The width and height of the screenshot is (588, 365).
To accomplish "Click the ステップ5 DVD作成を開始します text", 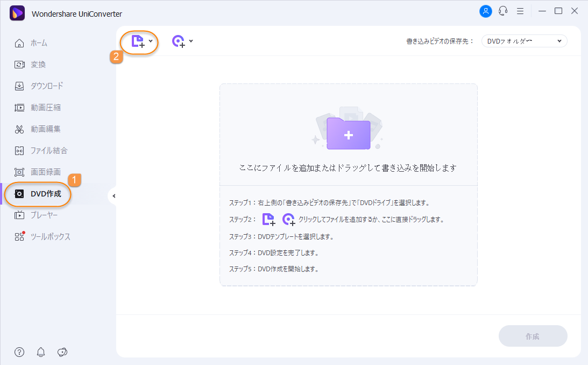I will [274, 269].
